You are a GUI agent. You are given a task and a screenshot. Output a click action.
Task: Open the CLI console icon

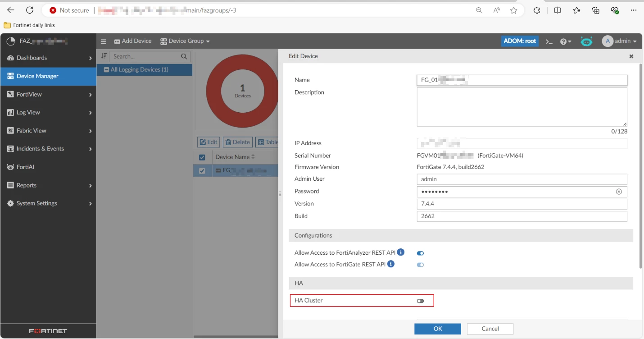(549, 41)
